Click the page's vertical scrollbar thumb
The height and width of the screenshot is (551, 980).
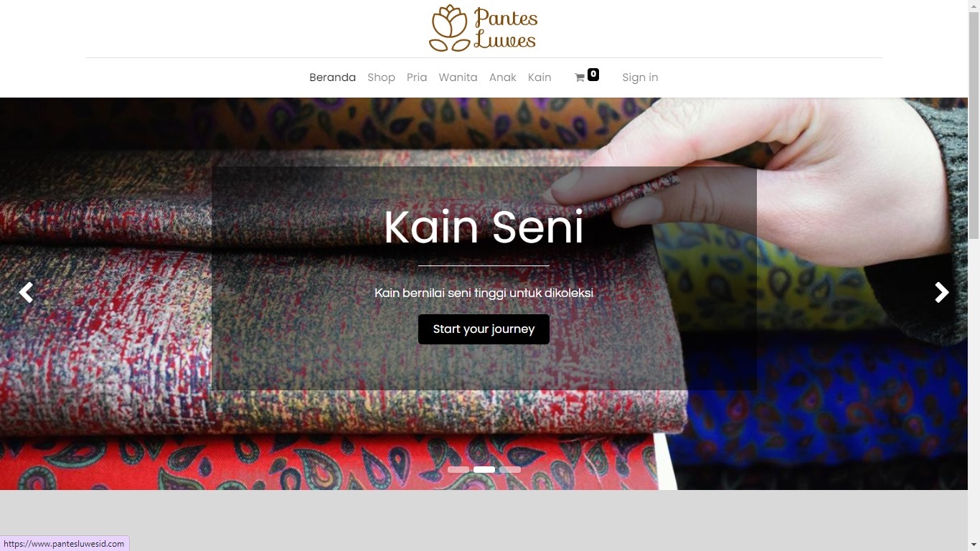(974, 126)
